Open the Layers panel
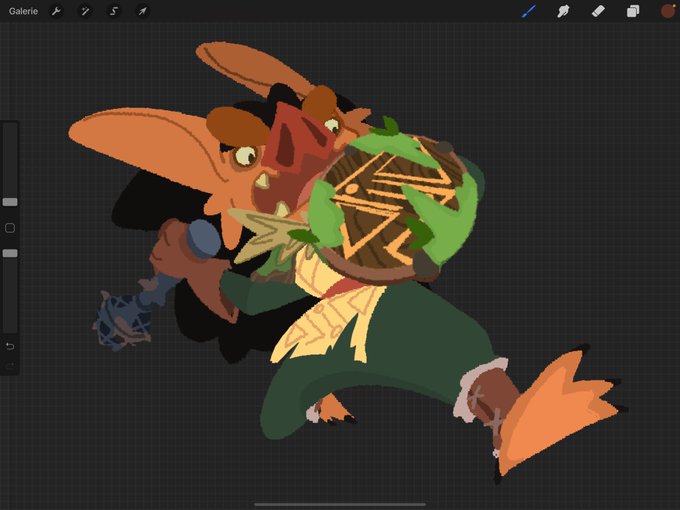Screen dimensions: 680x510 pyautogui.click(x=633, y=11)
